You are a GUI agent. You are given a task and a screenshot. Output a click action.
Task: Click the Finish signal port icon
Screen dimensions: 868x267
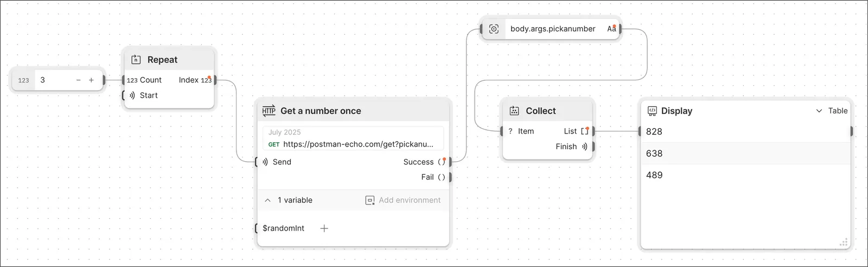click(584, 147)
